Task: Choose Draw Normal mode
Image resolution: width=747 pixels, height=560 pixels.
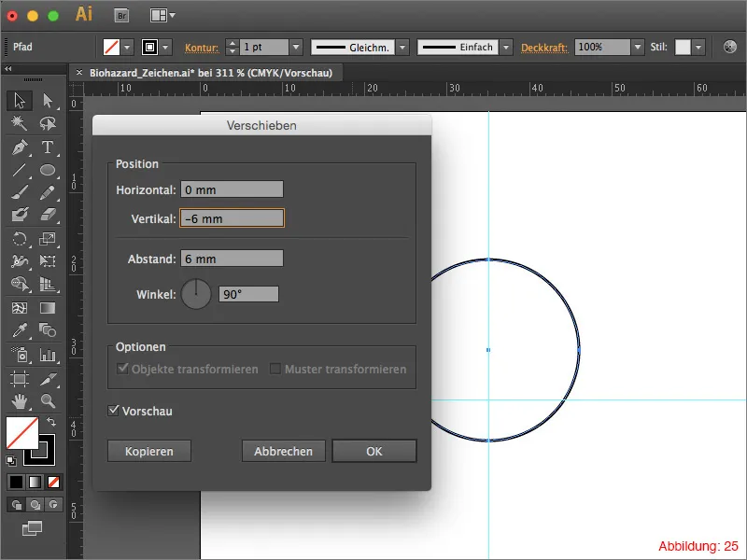Action: 16,504
